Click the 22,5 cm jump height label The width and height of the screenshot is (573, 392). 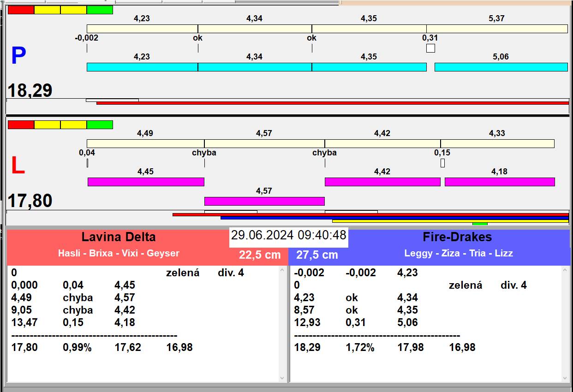[260, 255]
